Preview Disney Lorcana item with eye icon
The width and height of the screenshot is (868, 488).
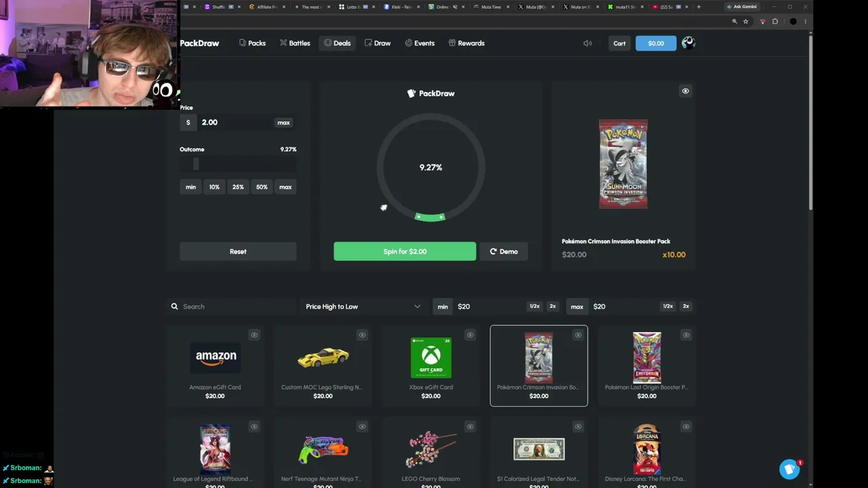[686, 426]
